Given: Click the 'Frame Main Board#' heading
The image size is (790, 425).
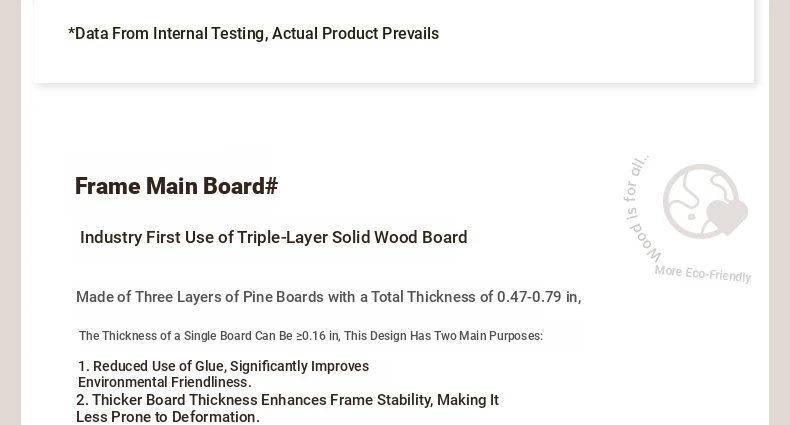Looking at the screenshot, I should point(176,186).
